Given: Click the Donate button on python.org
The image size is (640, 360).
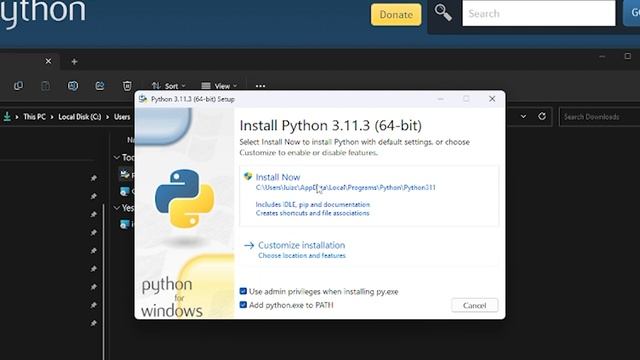Looking at the screenshot, I should [x=396, y=14].
